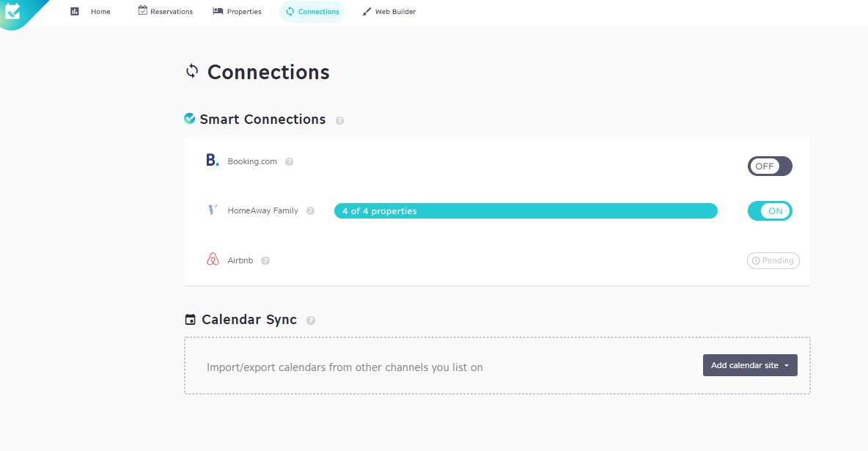868x451 pixels.
Task: Open help icon next to Calendar Sync
Action: (x=311, y=320)
